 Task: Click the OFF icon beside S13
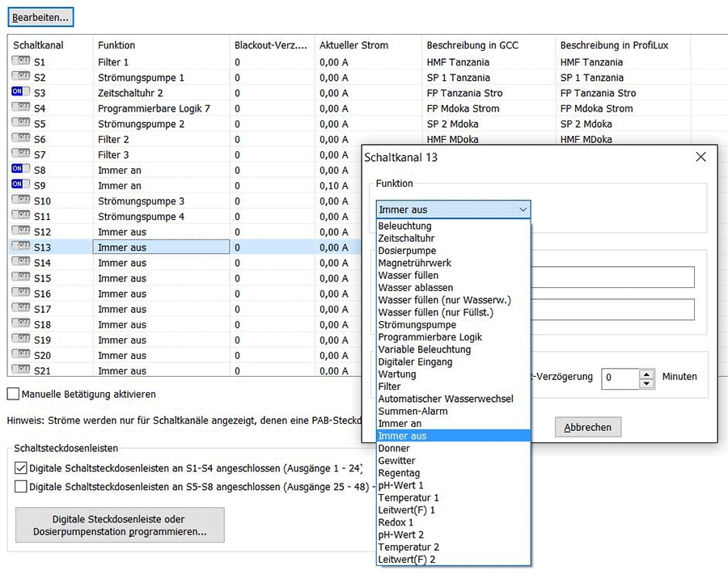click(x=20, y=247)
